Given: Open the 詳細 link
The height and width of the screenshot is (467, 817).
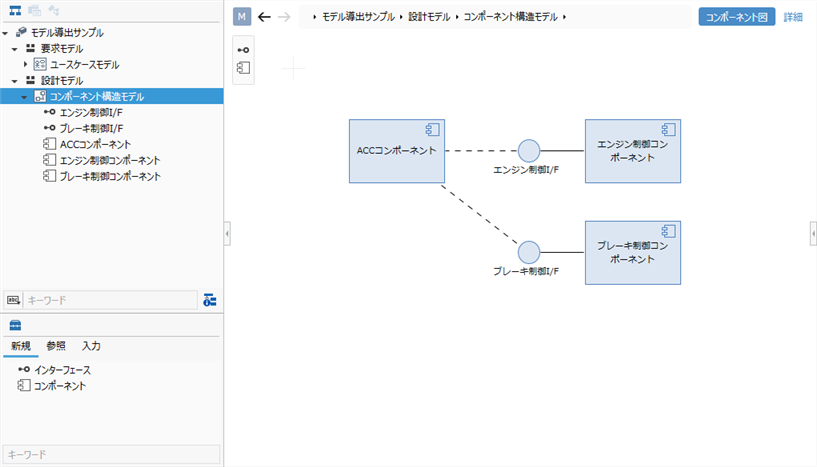Looking at the screenshot, I should pos(793,17).
